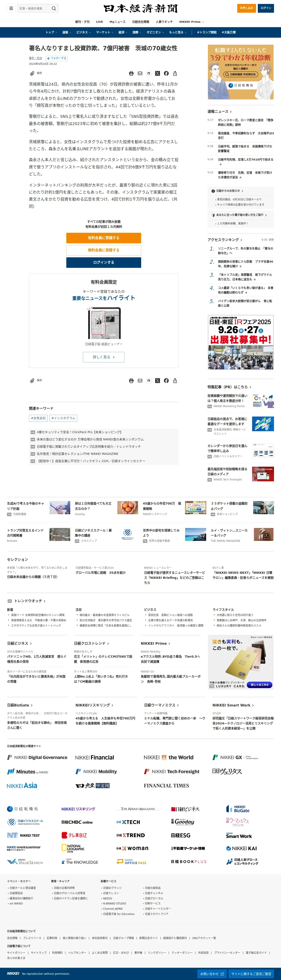Open the Myニュース menu item
Viewport: 281px width, 980px height.
click(118, 22)
